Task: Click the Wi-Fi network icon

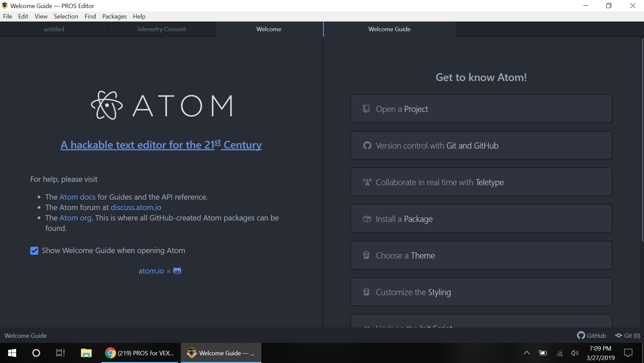Action: click(x=559, y=353)
